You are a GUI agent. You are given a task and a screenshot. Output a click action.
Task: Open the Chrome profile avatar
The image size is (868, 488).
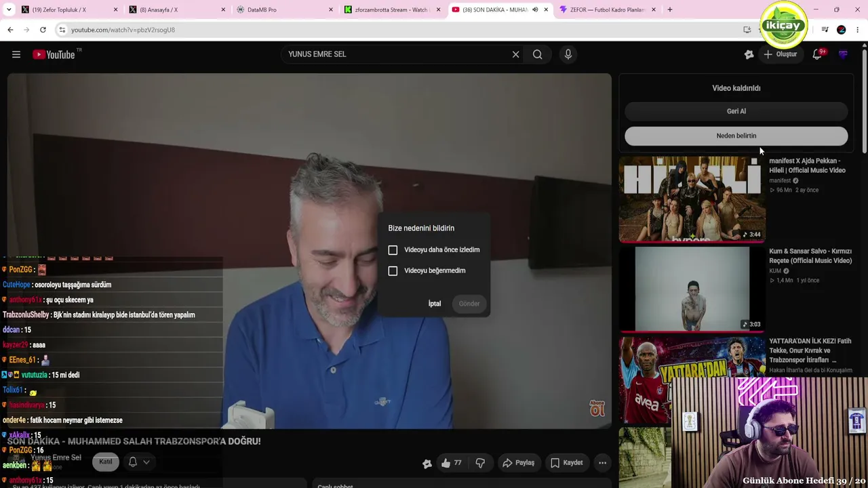point(841,30)
